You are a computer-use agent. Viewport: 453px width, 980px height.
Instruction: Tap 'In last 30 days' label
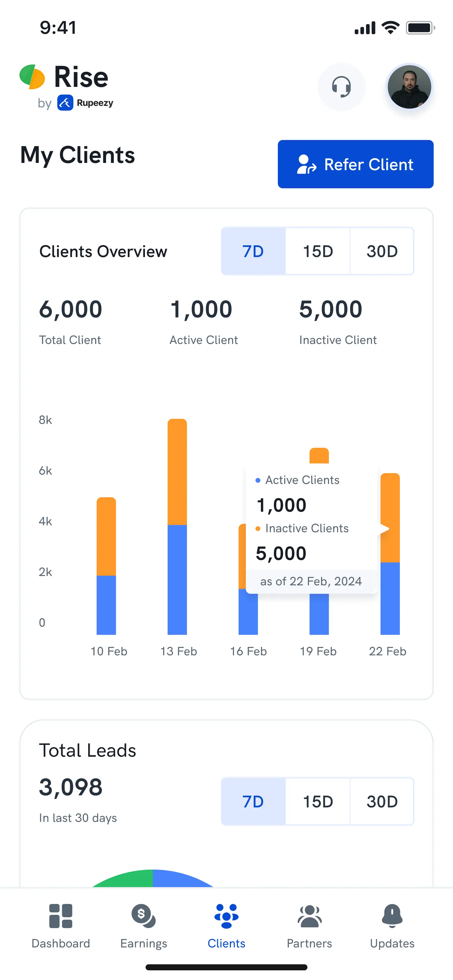point(78,818)
